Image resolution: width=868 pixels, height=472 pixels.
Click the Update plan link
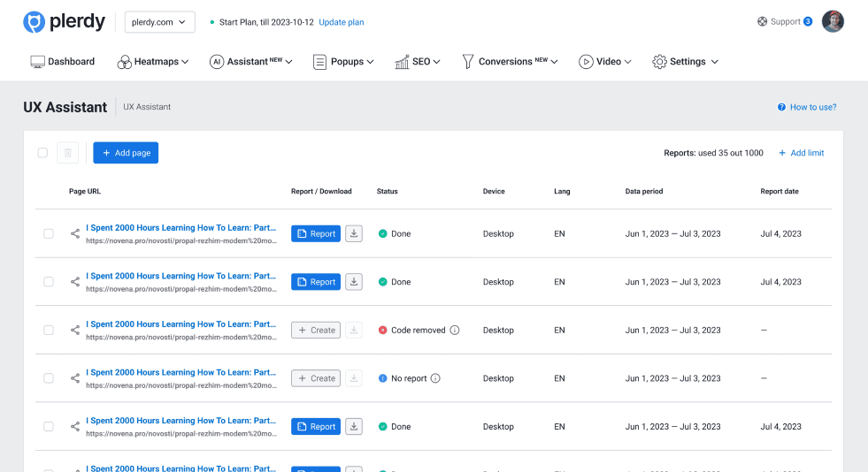click(x=341, y=22)
